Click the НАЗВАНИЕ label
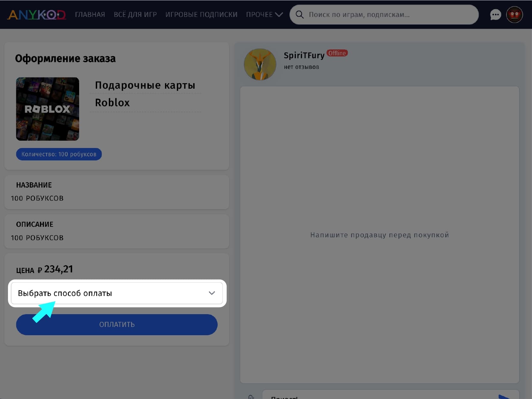 point(34,185)
